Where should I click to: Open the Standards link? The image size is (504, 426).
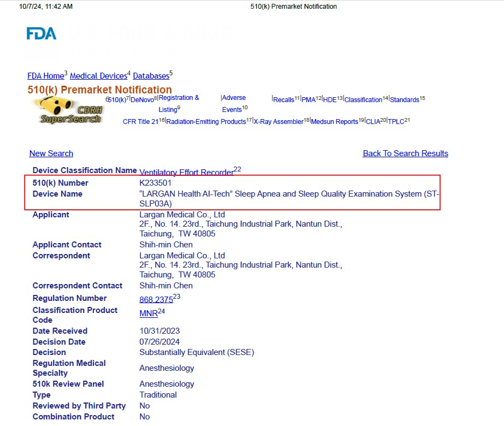coord(405,99)
